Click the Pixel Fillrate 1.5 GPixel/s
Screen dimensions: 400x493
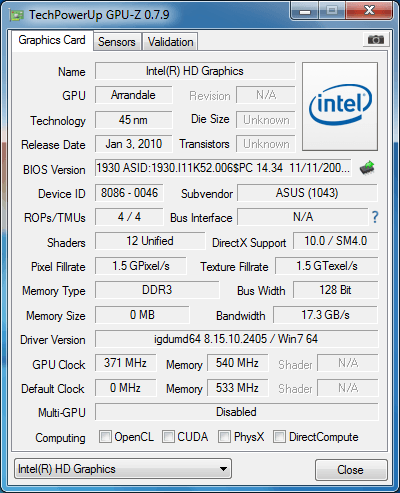coord(141,266)
